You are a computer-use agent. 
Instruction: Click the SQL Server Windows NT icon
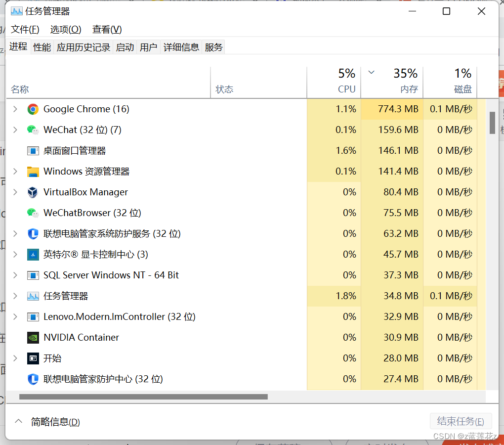(x=33, y=275)
